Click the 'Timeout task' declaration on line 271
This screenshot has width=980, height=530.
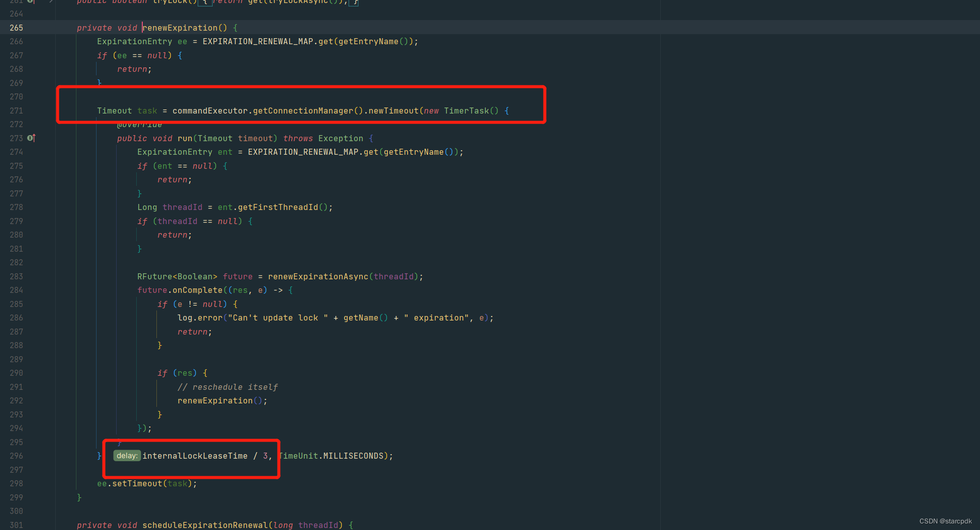click(127, 111)
